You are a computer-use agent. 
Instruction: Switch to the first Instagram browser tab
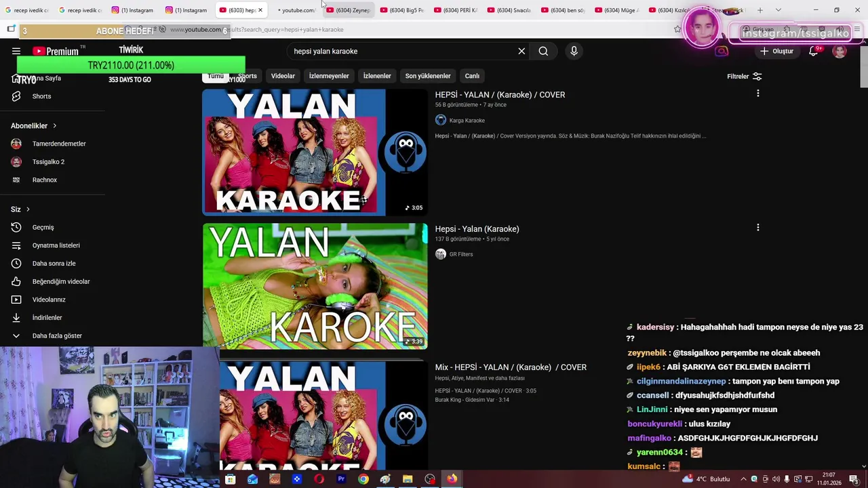click(x=132, y=10)
